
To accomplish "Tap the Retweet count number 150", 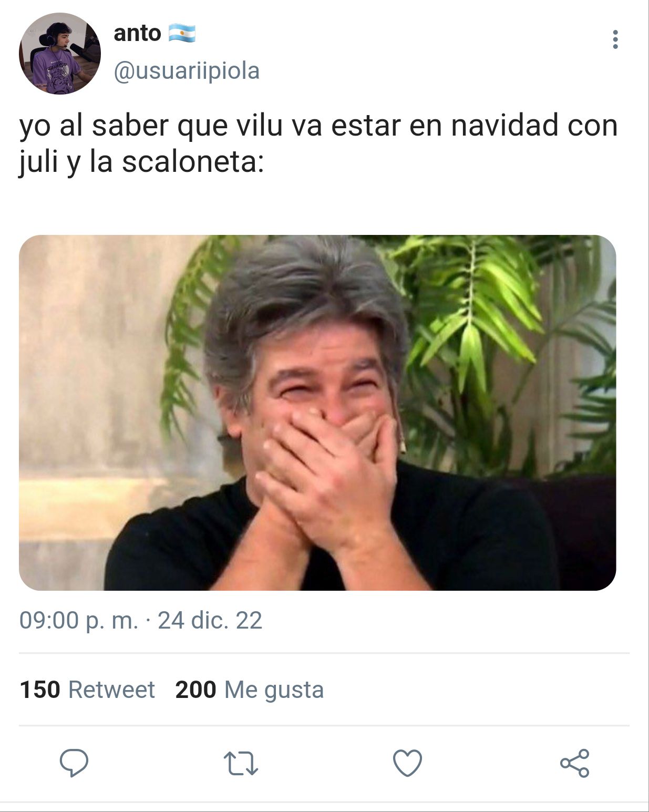I will click(x=40, y=690).
